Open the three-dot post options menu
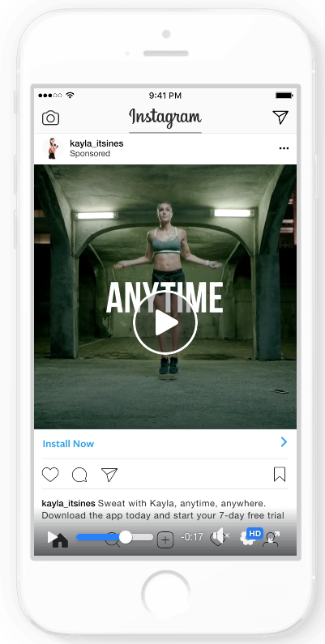 point(284,148)
